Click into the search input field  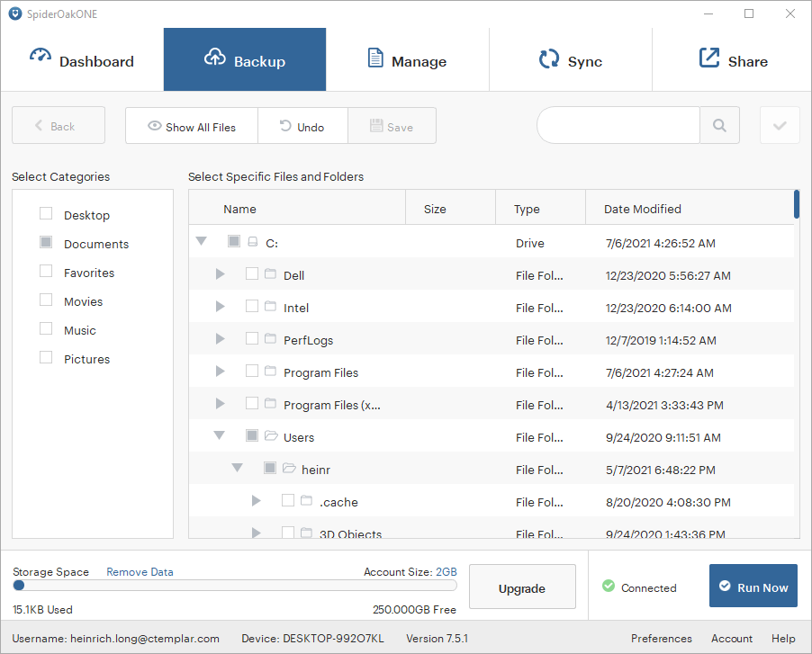[618, 125]
